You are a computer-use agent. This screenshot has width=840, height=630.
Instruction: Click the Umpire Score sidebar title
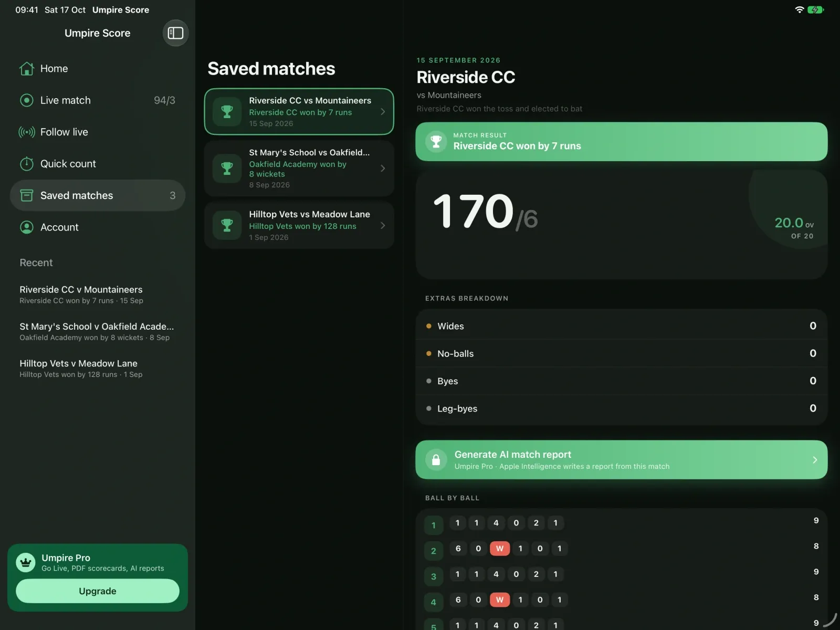click(98, 33)
